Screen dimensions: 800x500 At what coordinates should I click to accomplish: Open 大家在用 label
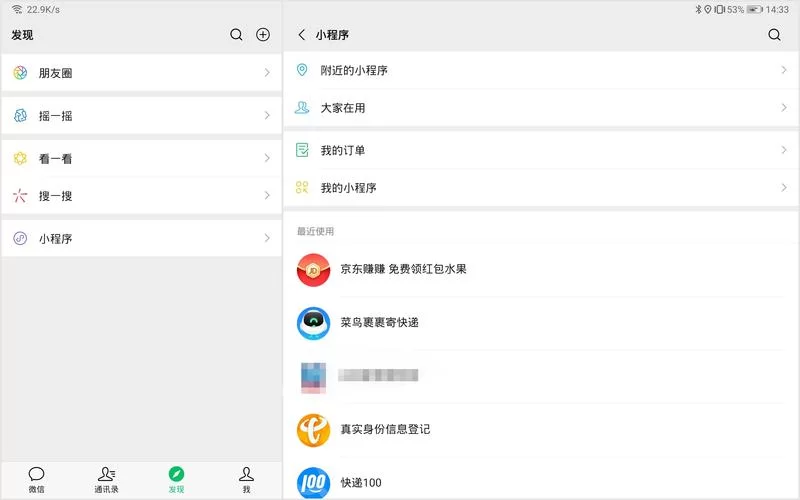point(343,108)
